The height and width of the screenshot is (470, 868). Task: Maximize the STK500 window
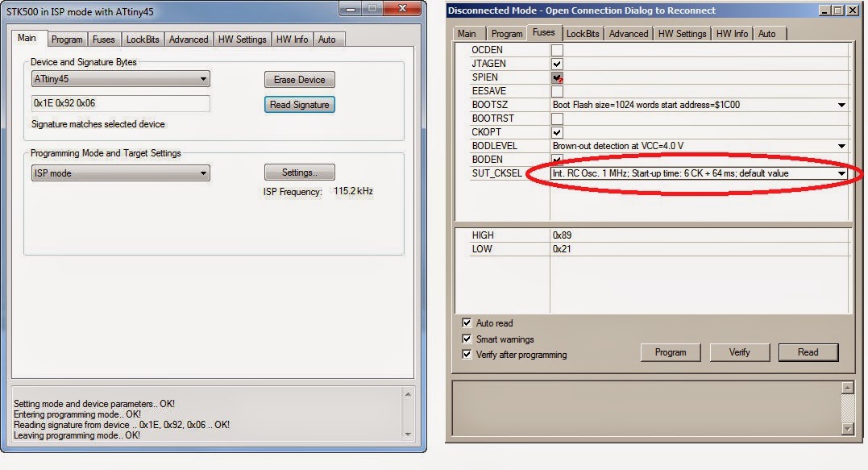[x=372, y=8]
